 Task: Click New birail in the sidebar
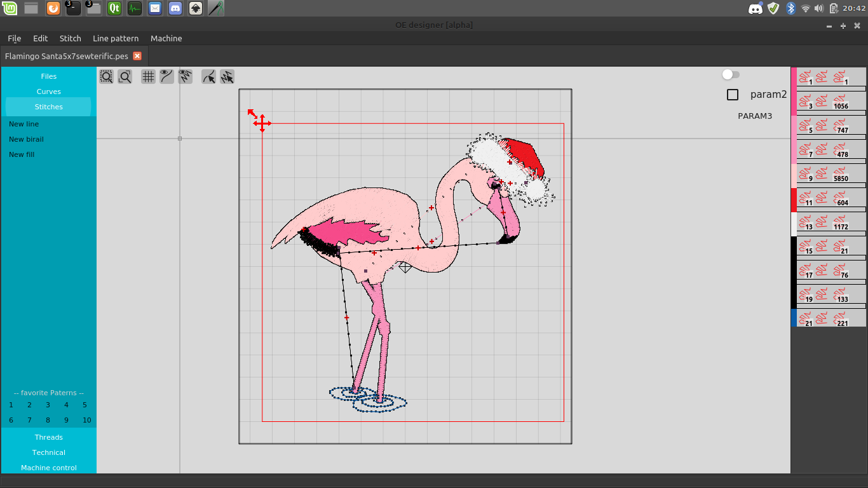[x=26, y=139]
